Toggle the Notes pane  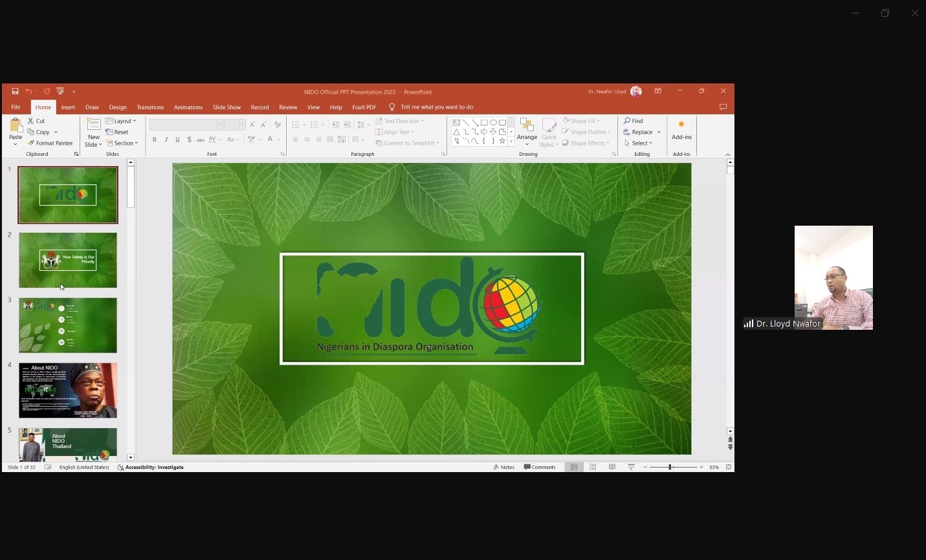[x=504, y=467]
